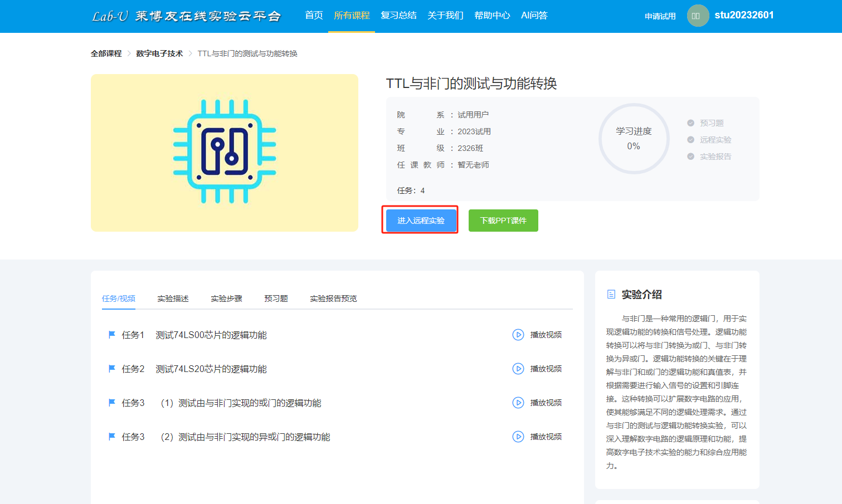Screen dimensions: 842x504
Task: Click the 实验介绍 document icon
Action: coord(611,294)
